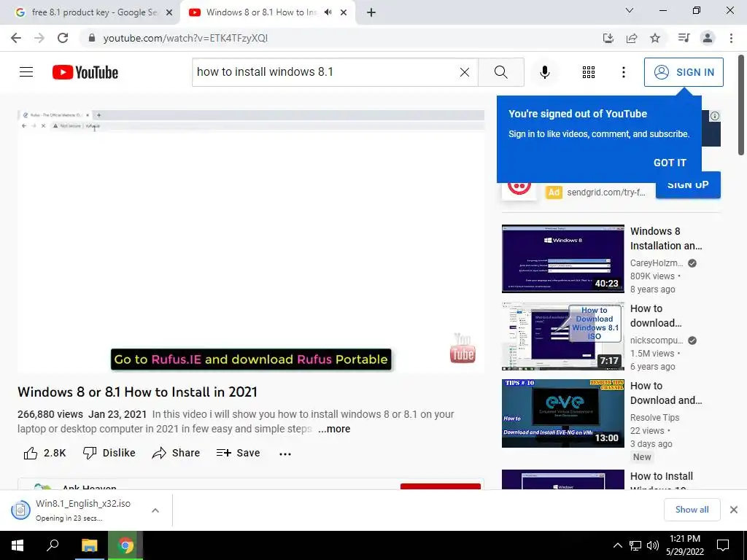Close the Google Search tab
Image resolution: width=747 pixels, height=560 pixels.
[169, 13]
